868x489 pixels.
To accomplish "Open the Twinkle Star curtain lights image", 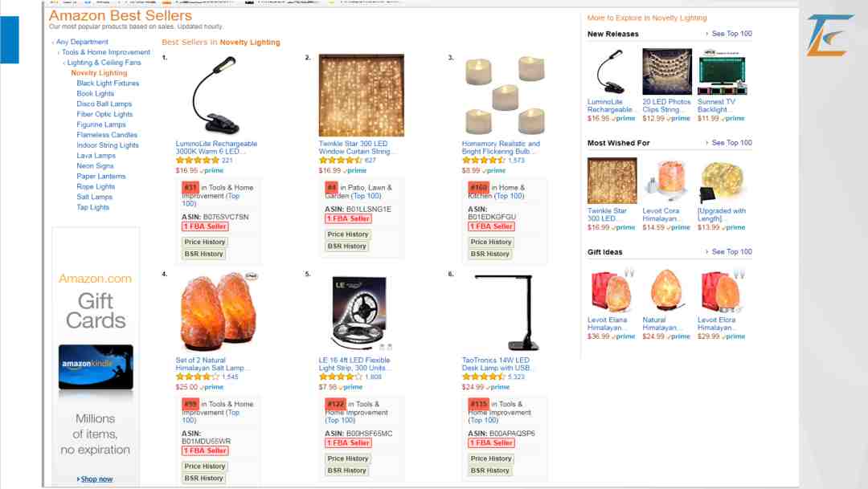I will (x=361, y=96).
